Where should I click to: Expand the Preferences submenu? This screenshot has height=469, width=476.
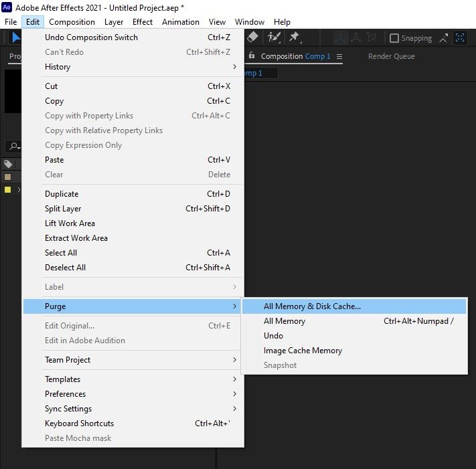tap(235, 394)
